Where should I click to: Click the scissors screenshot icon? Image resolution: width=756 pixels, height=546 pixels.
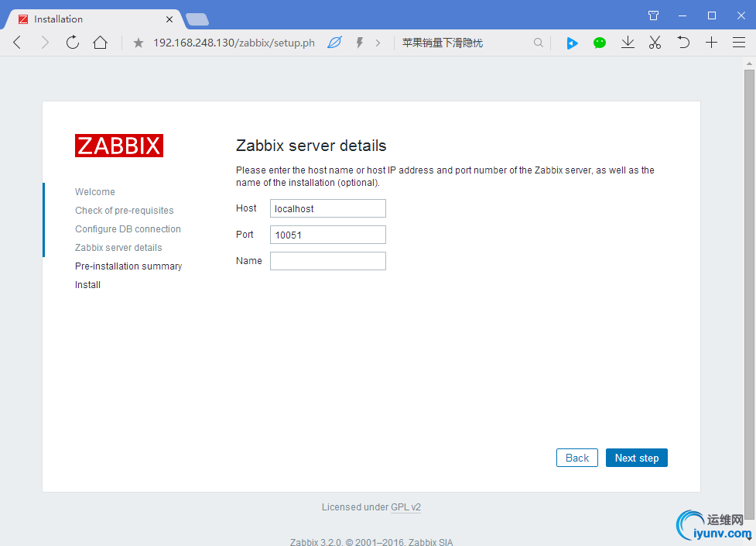(x=655, y=43)
